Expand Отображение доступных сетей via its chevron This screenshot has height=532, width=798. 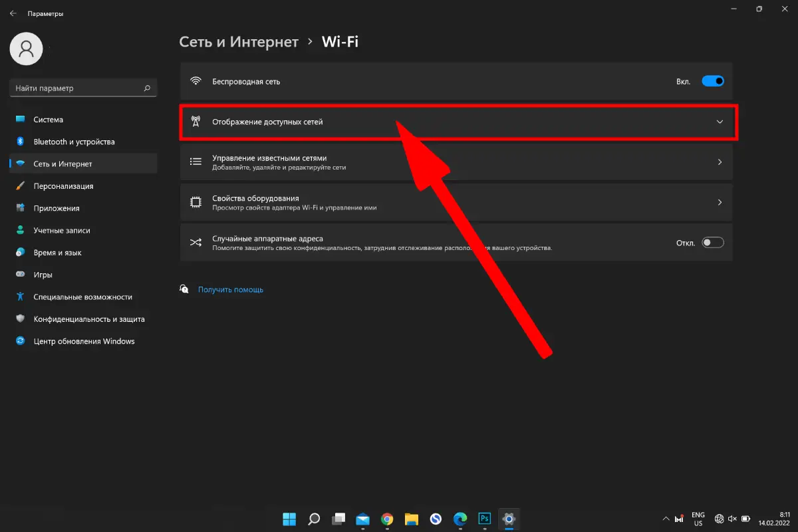720,122
